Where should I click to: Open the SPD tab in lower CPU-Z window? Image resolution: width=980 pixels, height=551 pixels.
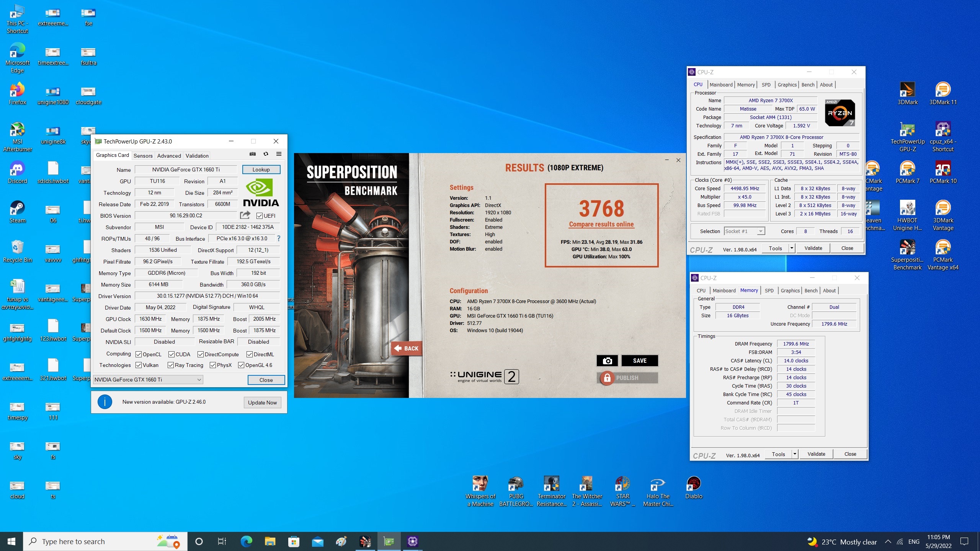pos(769,291)
